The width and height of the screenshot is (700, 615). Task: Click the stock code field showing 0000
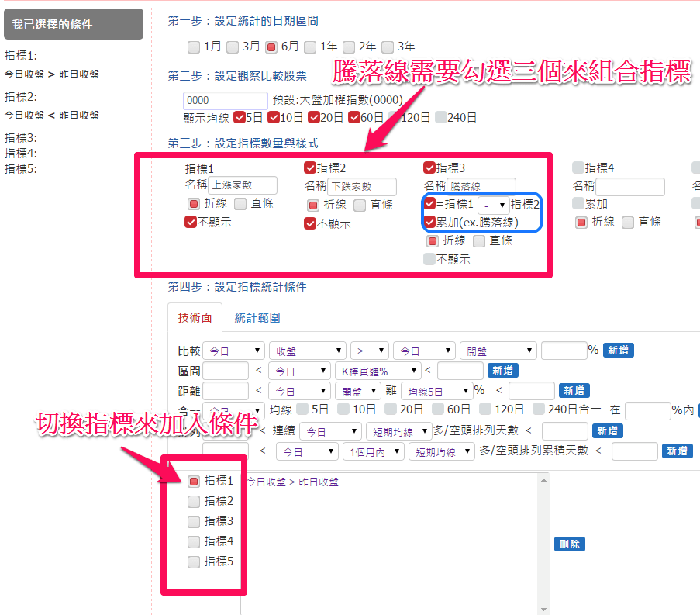tap(226, 101)
